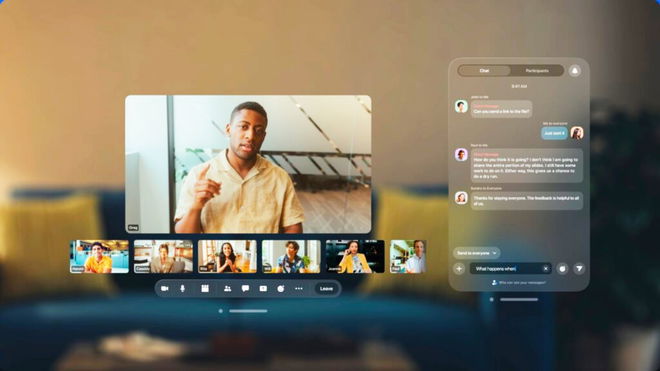Send the chat message with arrow icon

click(579, 269)
